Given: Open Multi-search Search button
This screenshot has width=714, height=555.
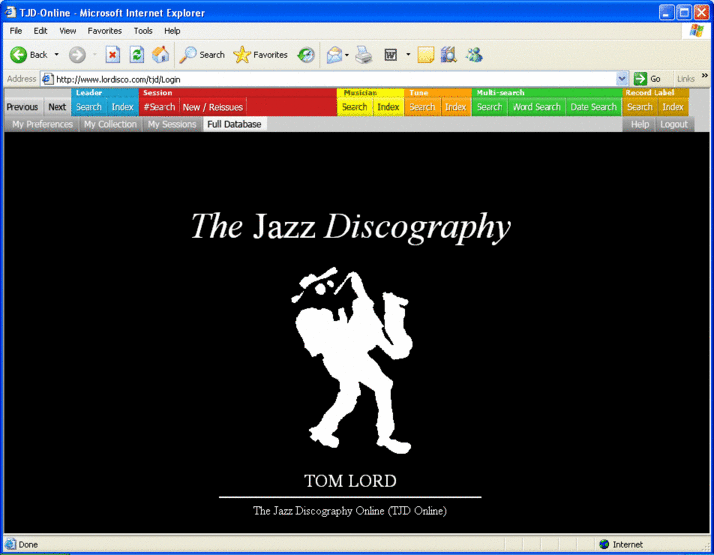Looking at the screenshot, I should (490, 107).
